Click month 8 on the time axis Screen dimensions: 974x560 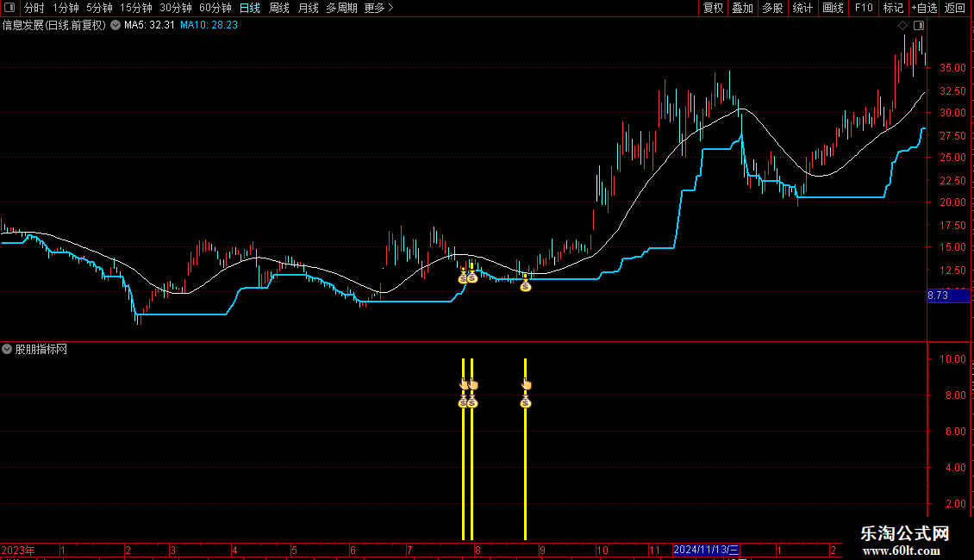477,550
